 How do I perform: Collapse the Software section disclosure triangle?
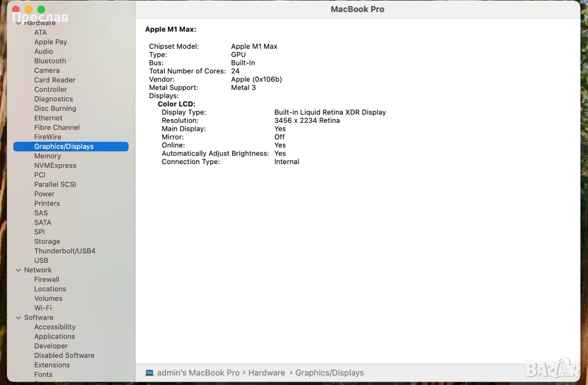[x=18, y=318]
